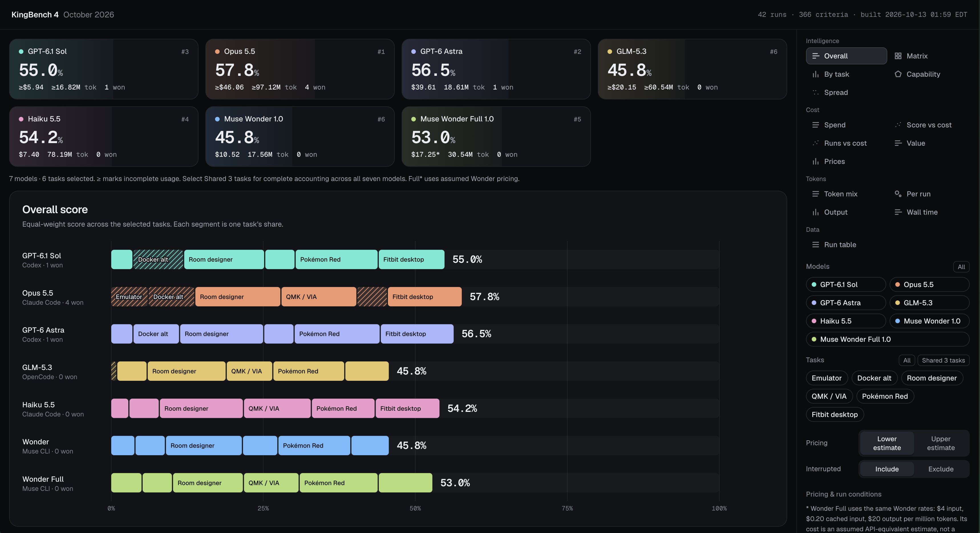Viewport: 980px width, 533px height.
Task: Choose Exclude for interrupted runs
Action: click(940, 469)
